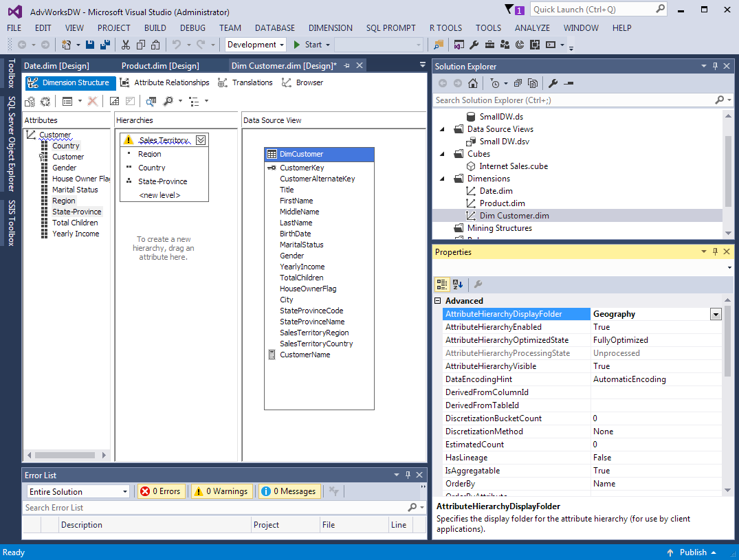Screen dimensions: 739x560
Task: Open the AttributeHierarchyDisplayFolder value dropdown
Action: coord(716,314)
